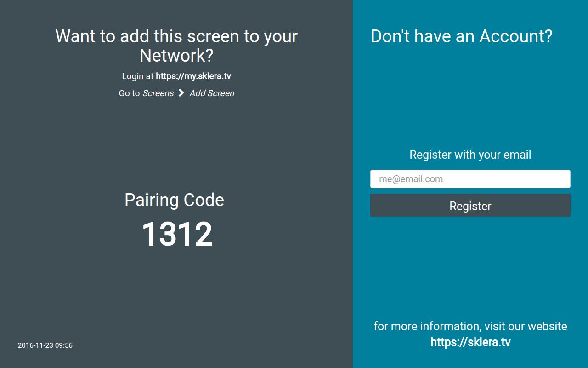Click the Screens breadcrumb text
The width and height of the screenshot is (588, 368).
(158, 93)
